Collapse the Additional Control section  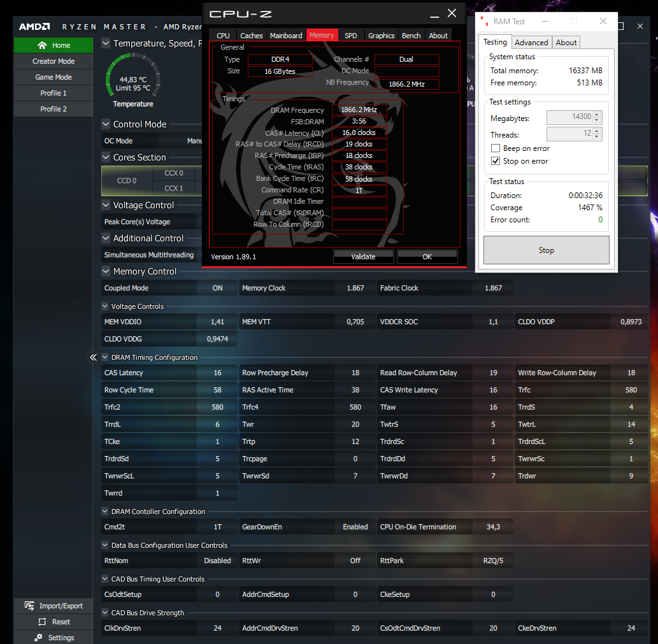[106, 238]
